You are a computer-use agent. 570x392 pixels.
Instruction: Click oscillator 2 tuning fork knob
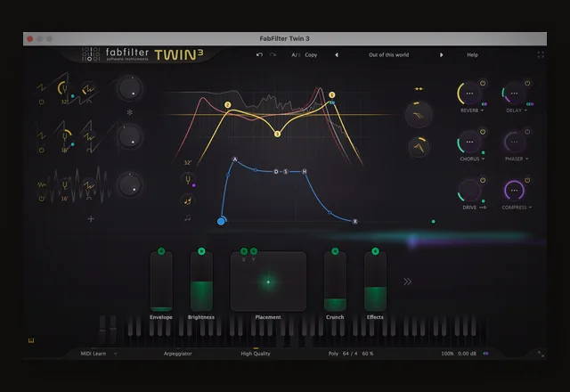click(65, 136)
